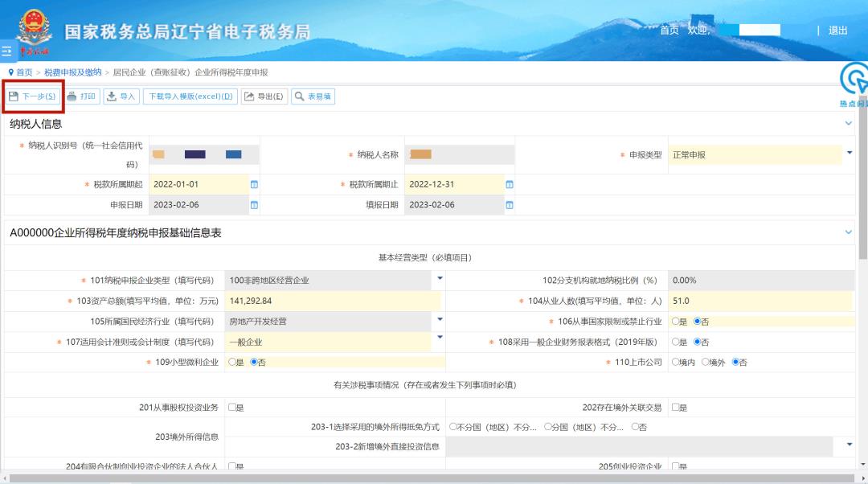Collapse the 纳税人信息 section
The image size is (868, 484).
pos(848,124)
